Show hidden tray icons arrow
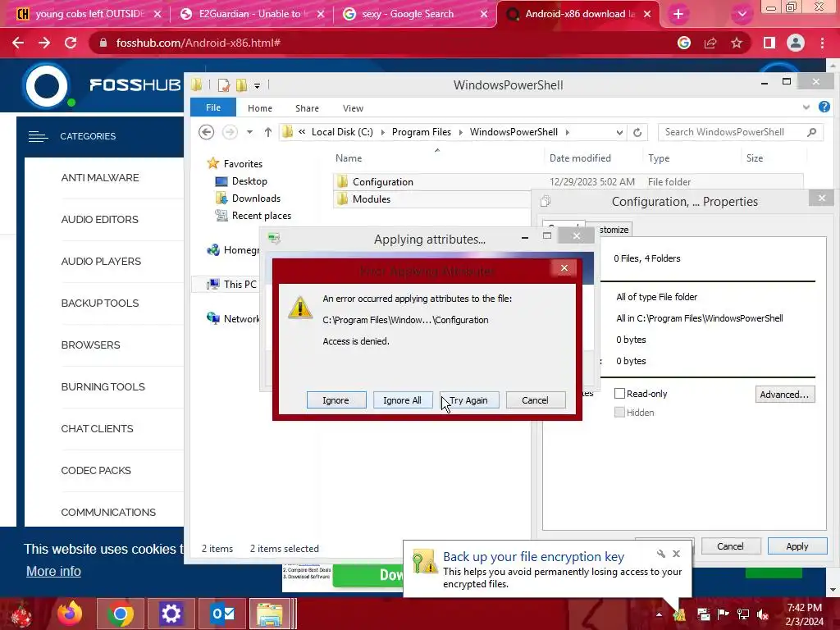The width and height of the screenshot is (840, 630). [659, 614]
